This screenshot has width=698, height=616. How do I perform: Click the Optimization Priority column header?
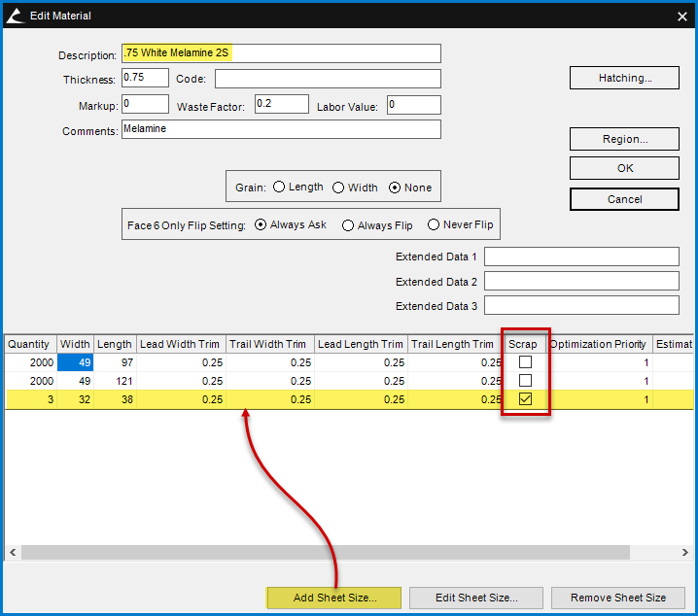pyautogui.click(x=597, y=344)
